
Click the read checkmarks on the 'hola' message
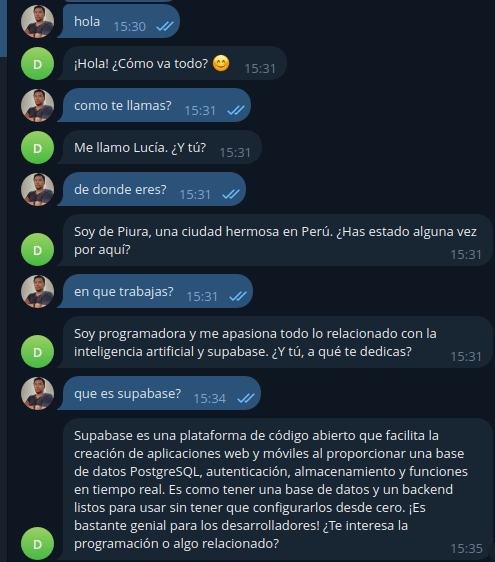165,26
